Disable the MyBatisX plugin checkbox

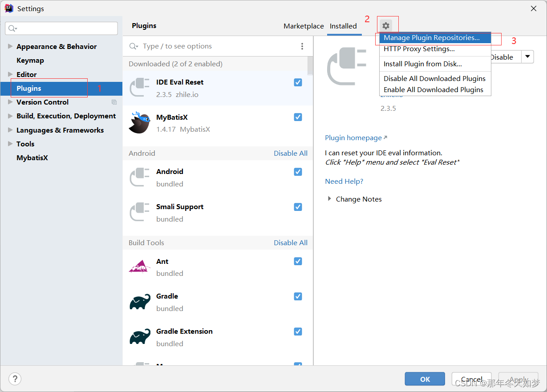[298, 117]
